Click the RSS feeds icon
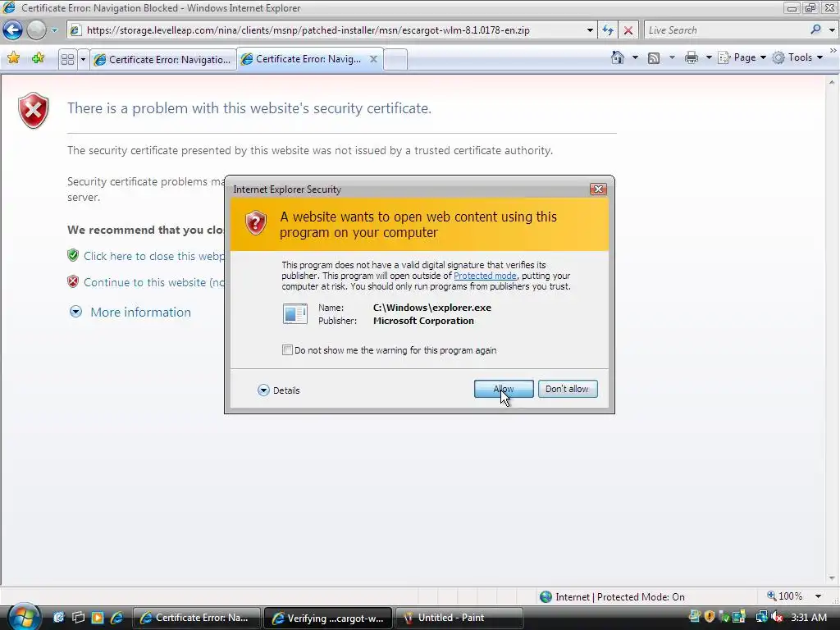 tap(654, 58)
